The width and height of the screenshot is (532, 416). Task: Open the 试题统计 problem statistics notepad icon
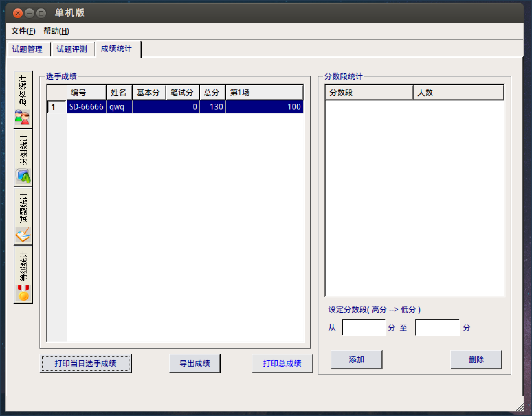[23, 234]
